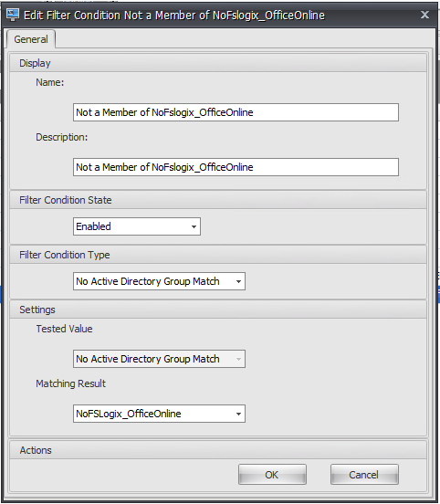Click the monitor icon in title bar
This screenshot has height=504, width=440.
tap(13, 15)
